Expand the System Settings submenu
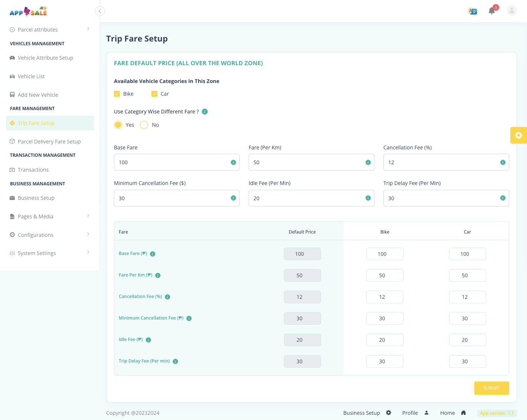The image size is (527, 420). coord(50,253)
